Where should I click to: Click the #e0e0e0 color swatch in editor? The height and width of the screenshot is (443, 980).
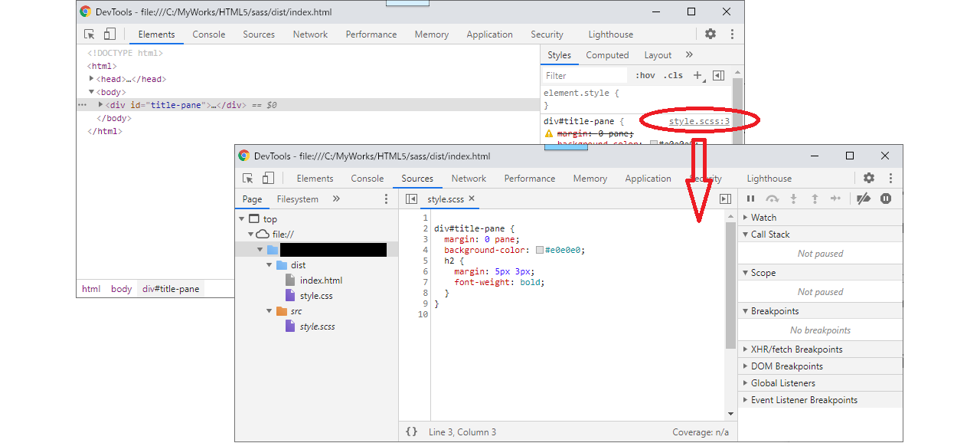[x=540, y=250]
